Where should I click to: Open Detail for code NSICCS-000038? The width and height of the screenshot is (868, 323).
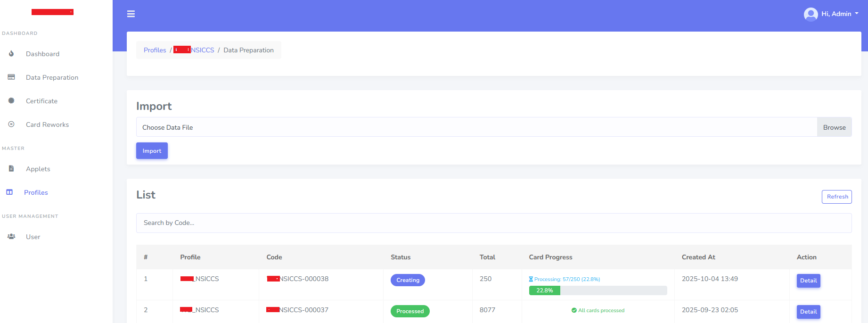tap(808, 281)
